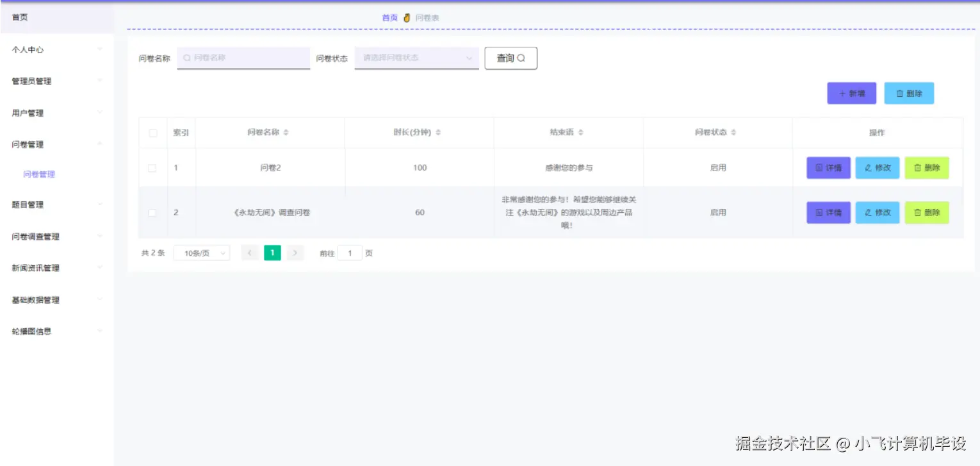Click 问卷表 text in the breadcrumb
The width and height of the screenshot is (980, 466).
pos(427,18)
